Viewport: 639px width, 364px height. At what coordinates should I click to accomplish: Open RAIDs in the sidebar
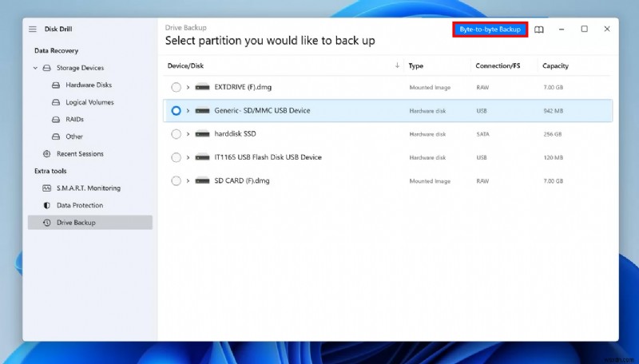point(74,119)
